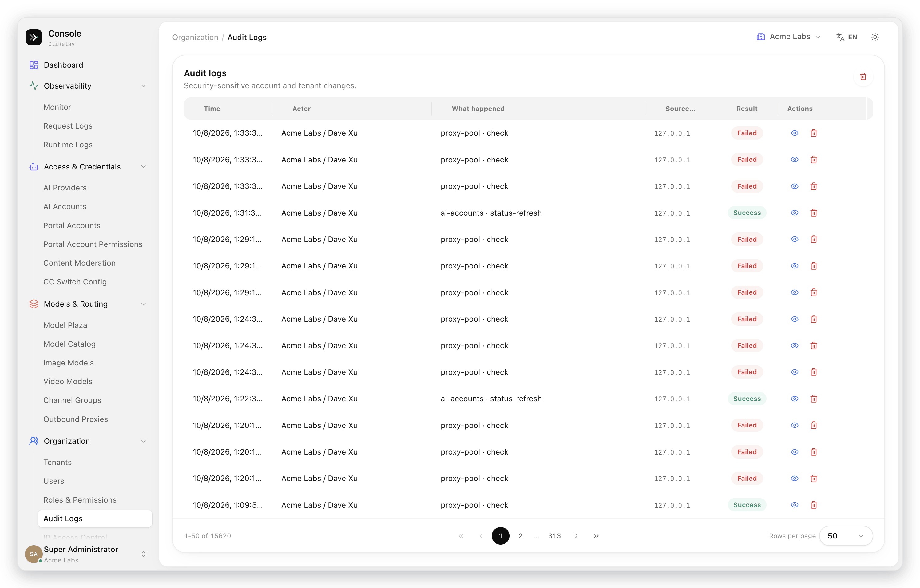View details of the 1:22:3 status-refresh log
The width and height of the screenshot is (920, 588).
[x=795, y=399]
